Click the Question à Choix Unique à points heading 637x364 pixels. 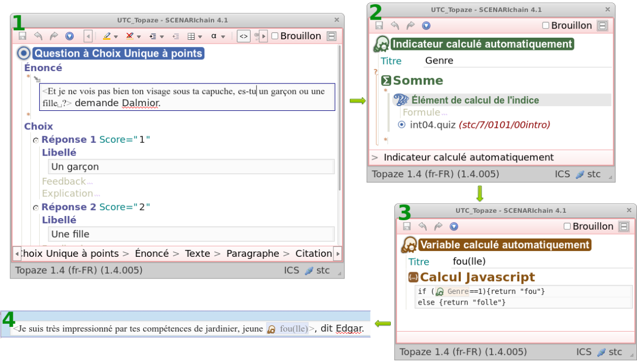point(118,53)
